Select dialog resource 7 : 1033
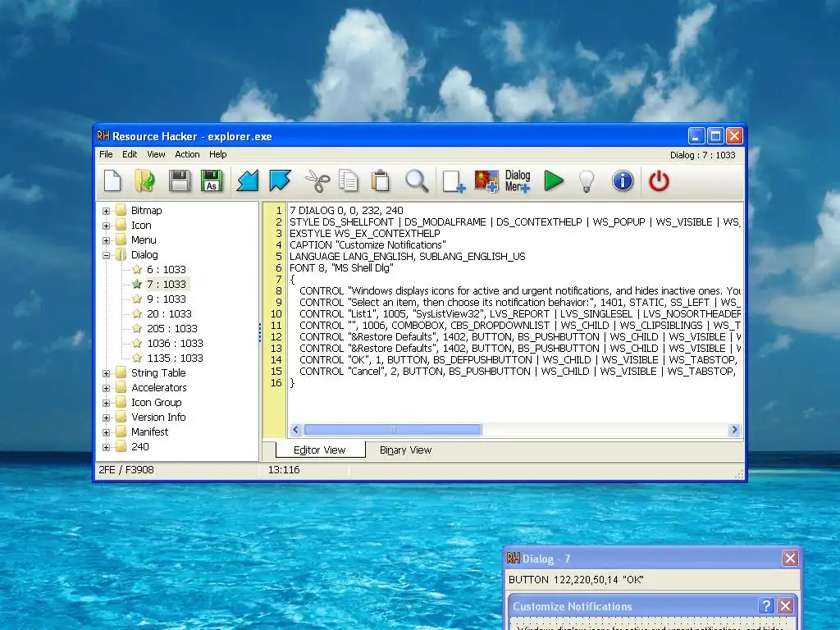The width and height of the screenshot is (840, 630). point(166,284)
